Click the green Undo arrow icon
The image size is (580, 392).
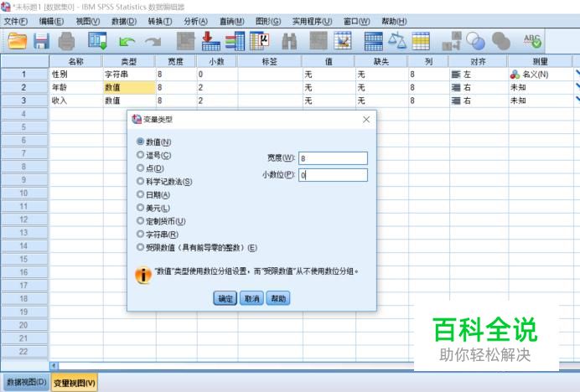pyautogui.click(x=127, y=41)
